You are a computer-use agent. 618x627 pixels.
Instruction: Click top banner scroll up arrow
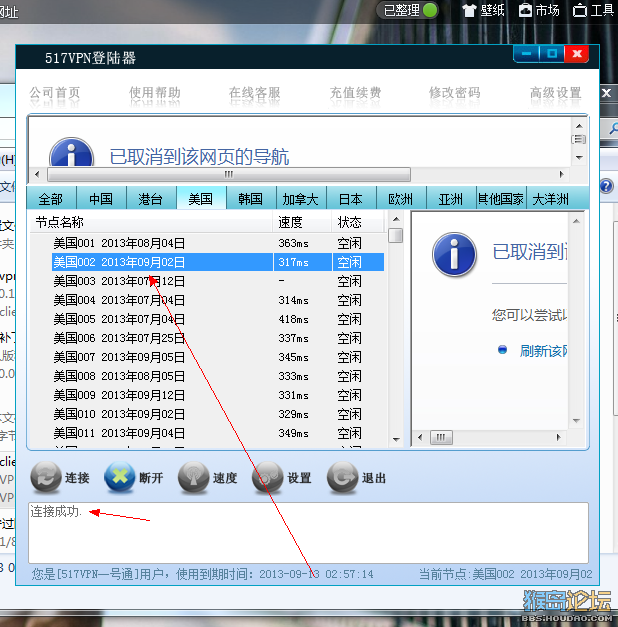click(579, 126)
